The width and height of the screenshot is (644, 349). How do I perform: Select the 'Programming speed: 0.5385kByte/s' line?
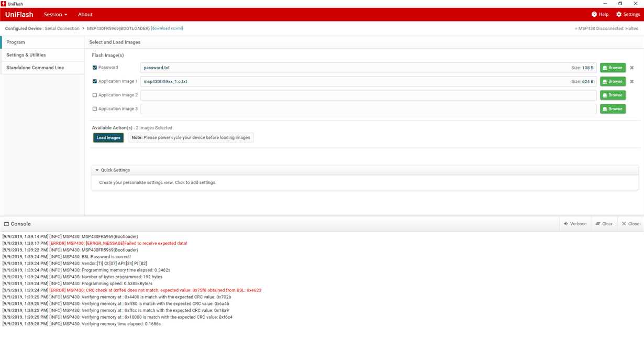[77, 283]
